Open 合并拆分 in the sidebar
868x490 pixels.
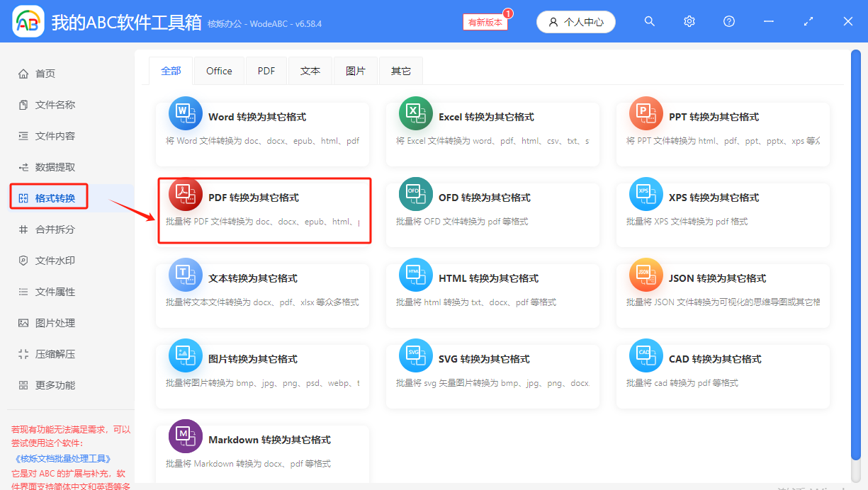pos(55,229)
